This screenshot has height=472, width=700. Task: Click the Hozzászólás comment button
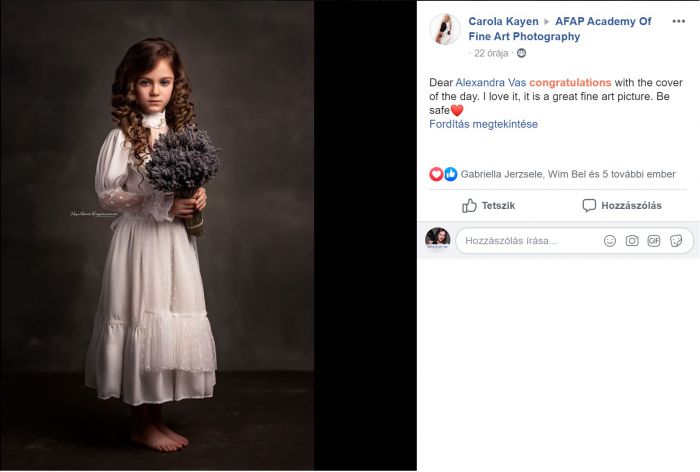(621, 205)
